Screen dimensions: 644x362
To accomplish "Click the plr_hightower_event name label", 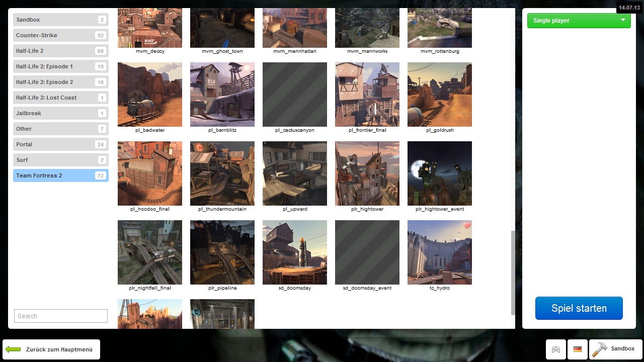I will (x=440, y=209).
